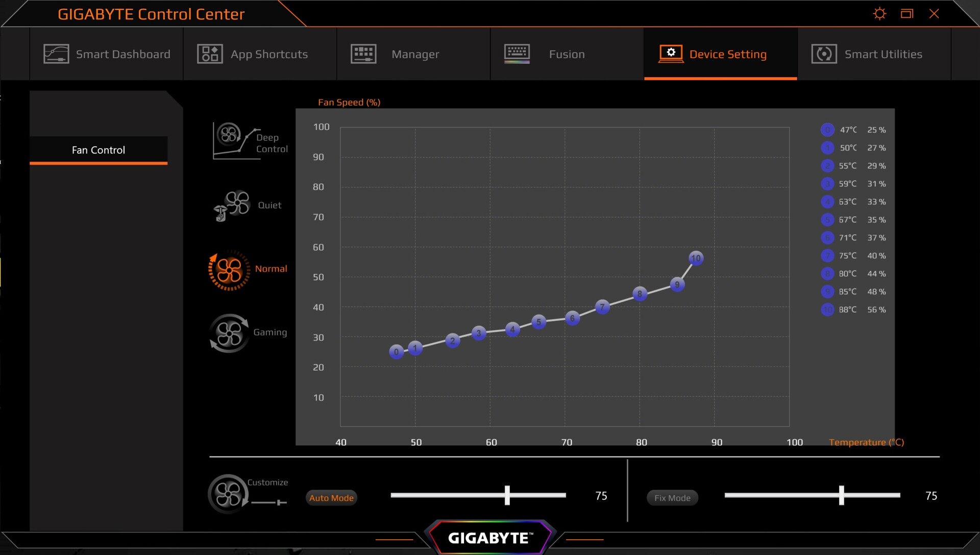Click the Customize fan icon
This screenshot has height=555, width=980.
click(x=228, y=494)
